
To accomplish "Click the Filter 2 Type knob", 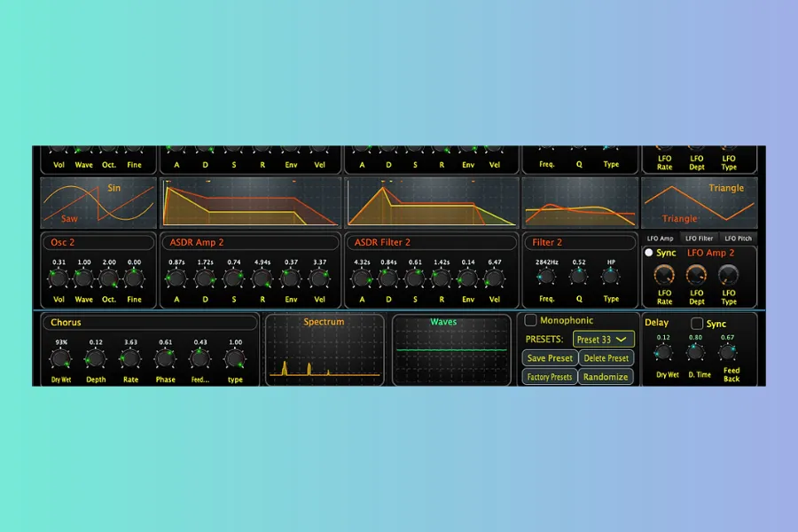I will 611,278.
